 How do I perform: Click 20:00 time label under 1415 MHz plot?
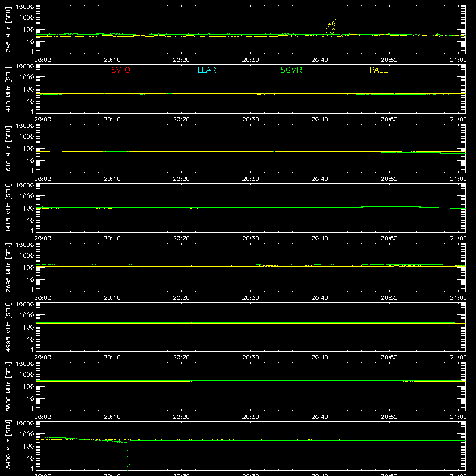click(x=43, y=239)
